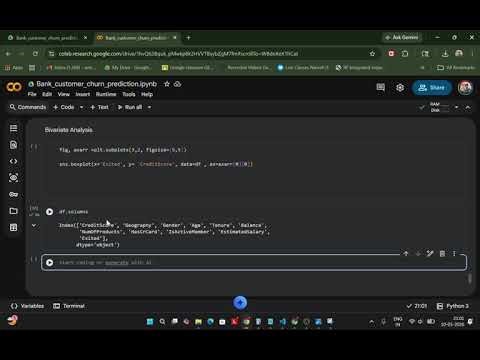Delete the selected cell
Viewport: 480px width, 360px height.
click(442, 254)
